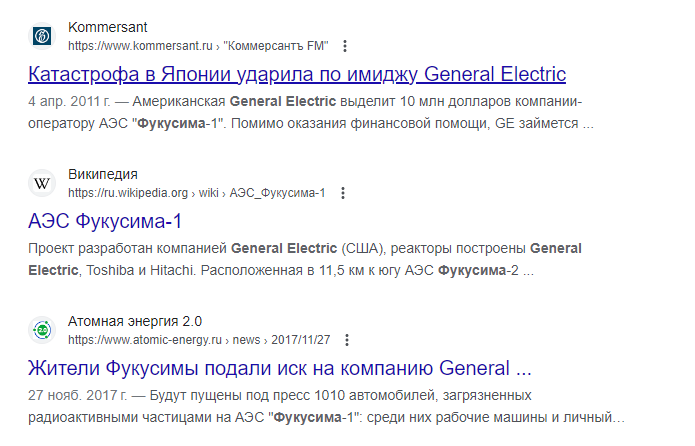This screenshot has height=446, width=695.
Task: Open options menu beside the kommersant.ru URL
Action: pos(345,46)
